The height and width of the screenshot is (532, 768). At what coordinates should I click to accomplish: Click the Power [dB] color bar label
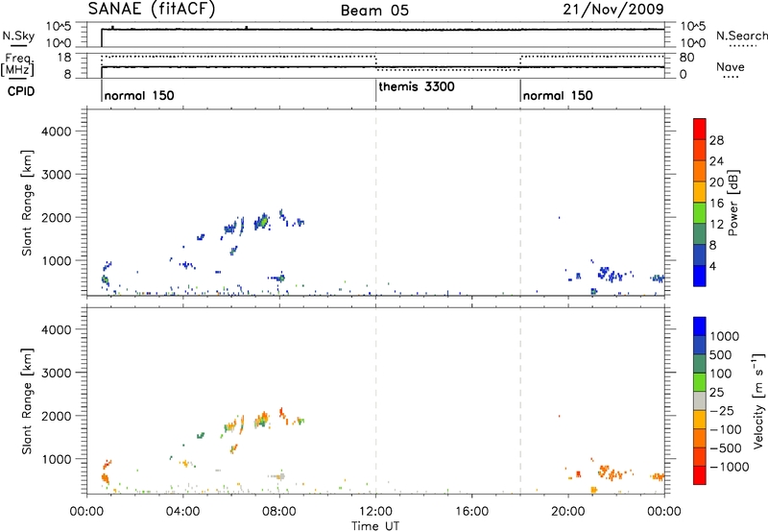732,203
